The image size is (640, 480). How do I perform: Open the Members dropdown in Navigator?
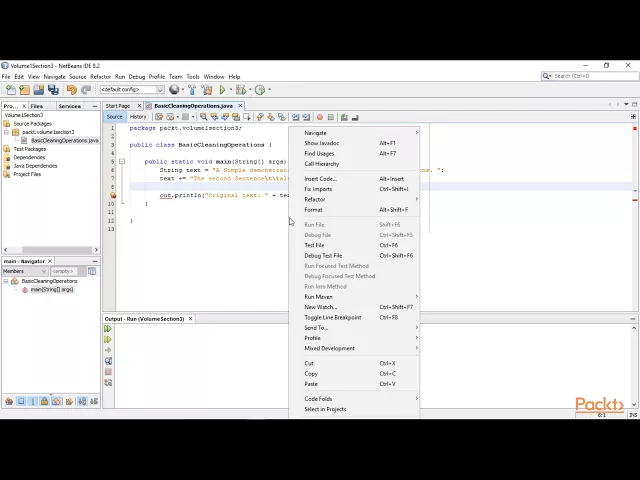pos(25,271)
